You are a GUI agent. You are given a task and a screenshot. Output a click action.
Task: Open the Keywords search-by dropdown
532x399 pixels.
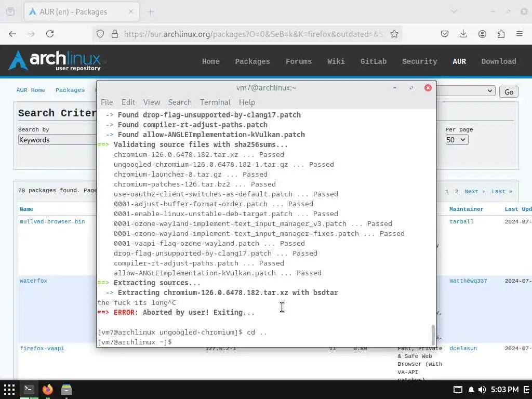pos(57,140)
